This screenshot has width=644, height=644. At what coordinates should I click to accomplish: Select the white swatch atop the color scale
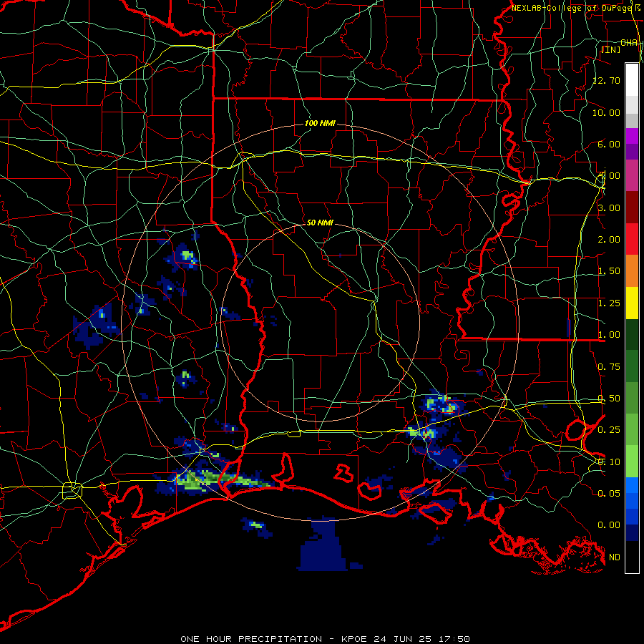632,79
